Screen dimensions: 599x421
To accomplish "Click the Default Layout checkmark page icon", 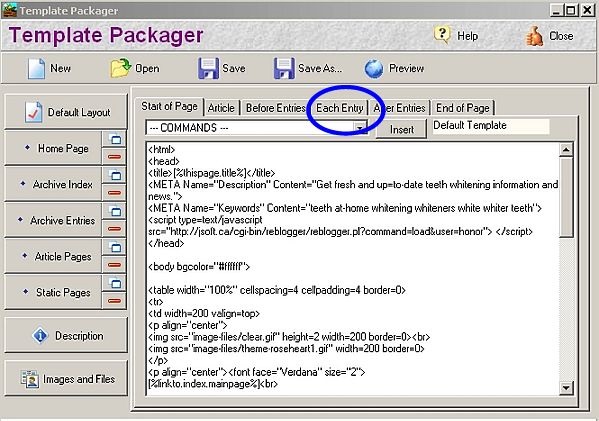I will coord(34,112).
